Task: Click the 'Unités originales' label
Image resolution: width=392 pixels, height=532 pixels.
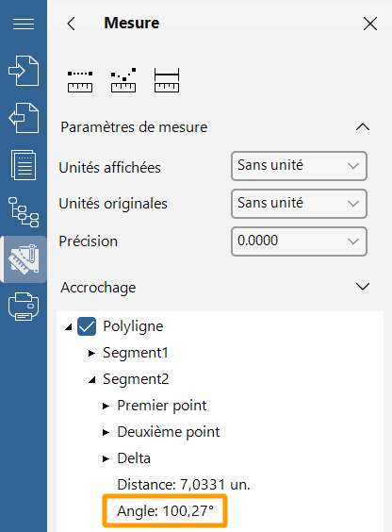Action: 113,204
